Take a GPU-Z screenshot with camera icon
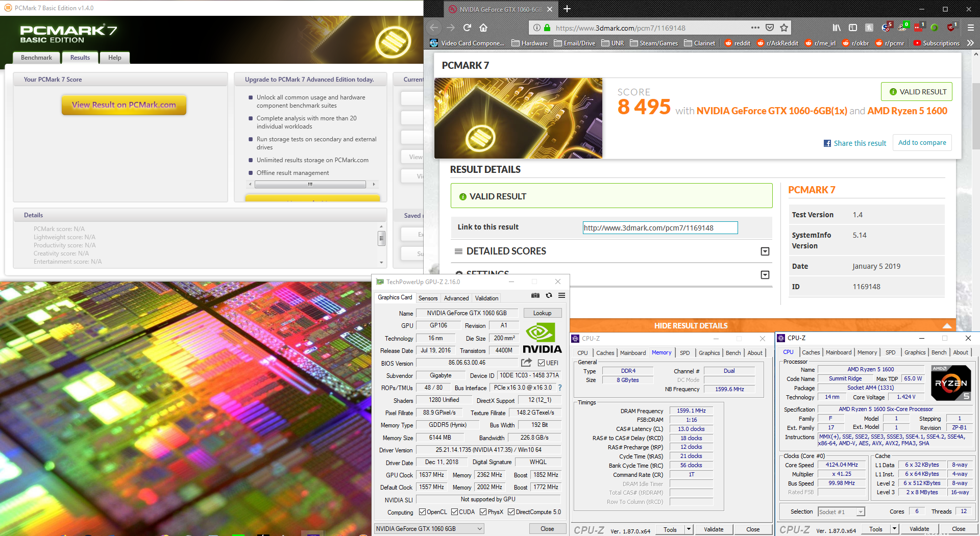The width and height of the screenshot is (980, 536). 535,295
